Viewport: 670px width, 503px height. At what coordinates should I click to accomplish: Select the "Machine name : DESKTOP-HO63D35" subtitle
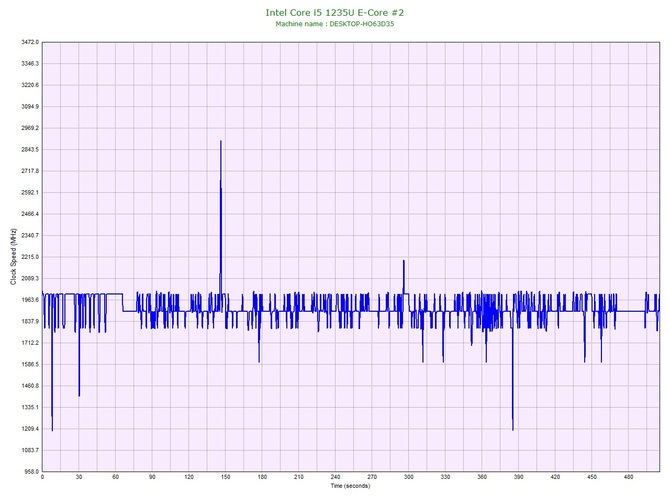335,24
